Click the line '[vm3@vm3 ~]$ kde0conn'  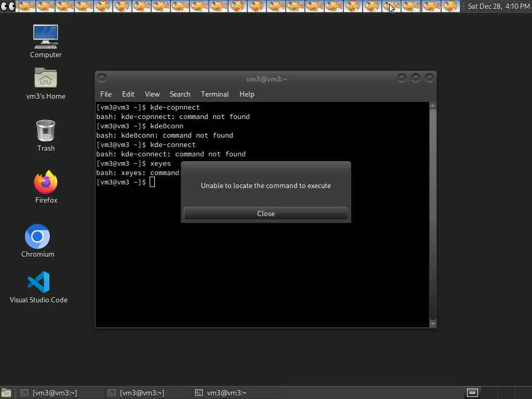140,126
